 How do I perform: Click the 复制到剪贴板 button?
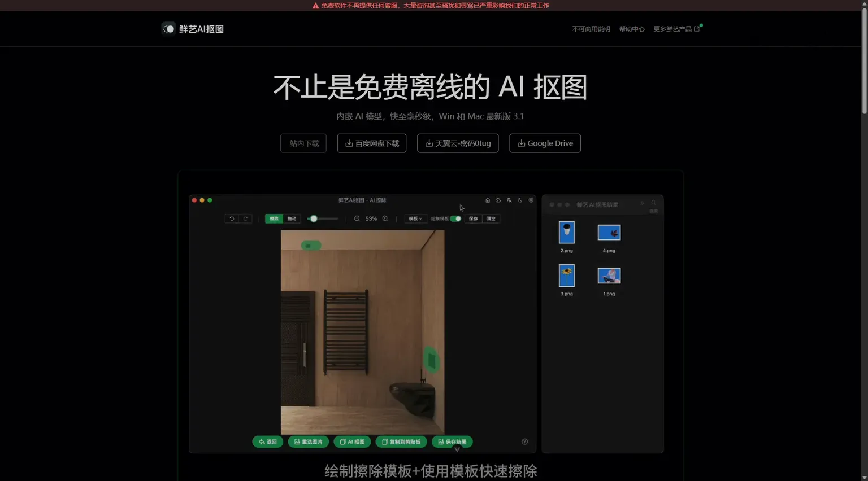click(401, 441)
